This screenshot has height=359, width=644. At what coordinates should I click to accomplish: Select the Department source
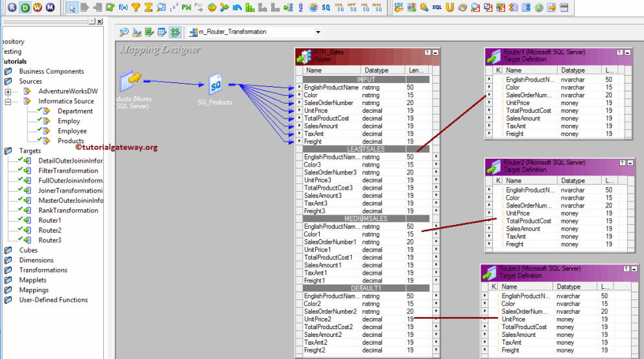click(75, 111)
